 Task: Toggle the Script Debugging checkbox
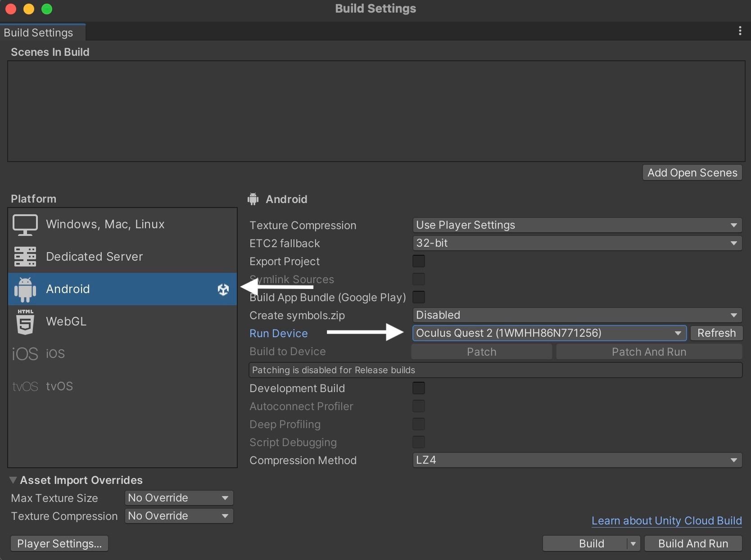(419, 442)
